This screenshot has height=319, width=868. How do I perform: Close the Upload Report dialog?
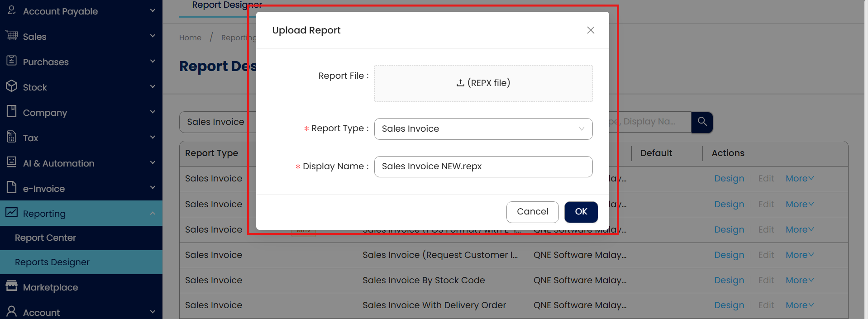[590, 30]
